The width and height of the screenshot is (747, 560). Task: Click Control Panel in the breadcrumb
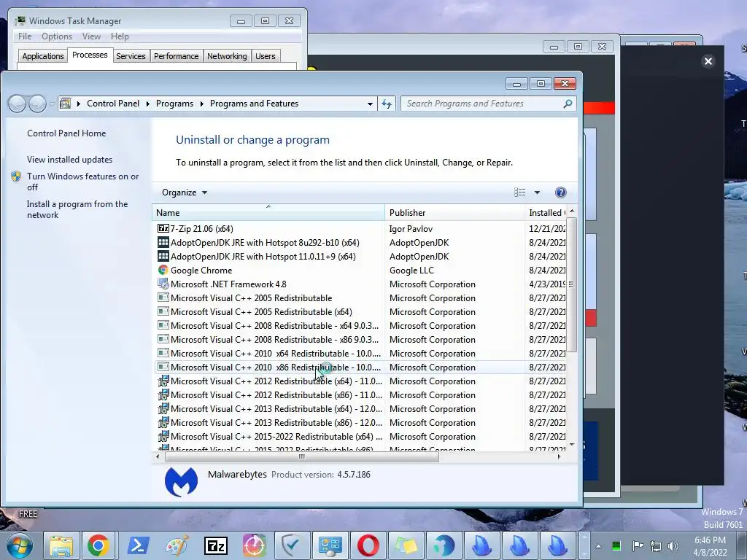coord(113,104)
